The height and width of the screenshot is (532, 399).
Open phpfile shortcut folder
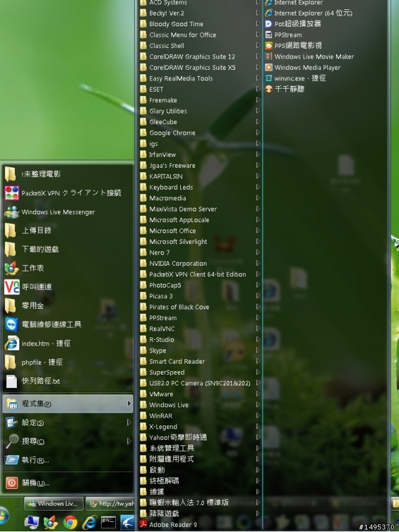click(x=68, y=362)
